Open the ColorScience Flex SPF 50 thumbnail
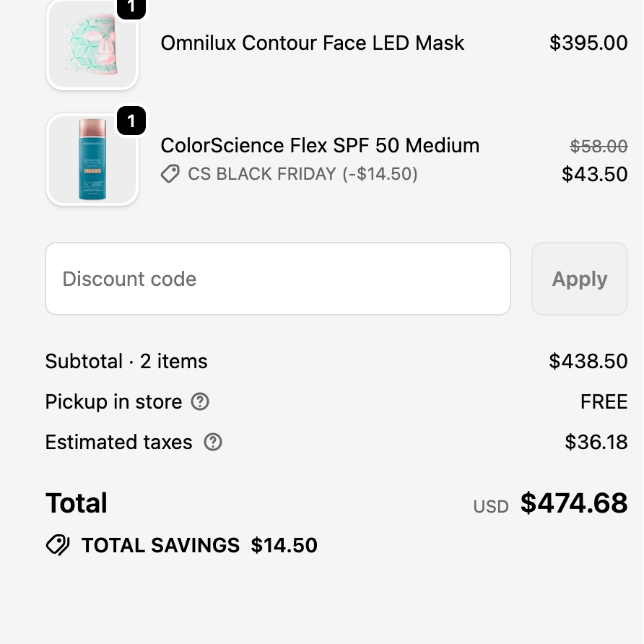Image resolution: width=644 pixels, height=644 pixels. [x=92, y=160]
